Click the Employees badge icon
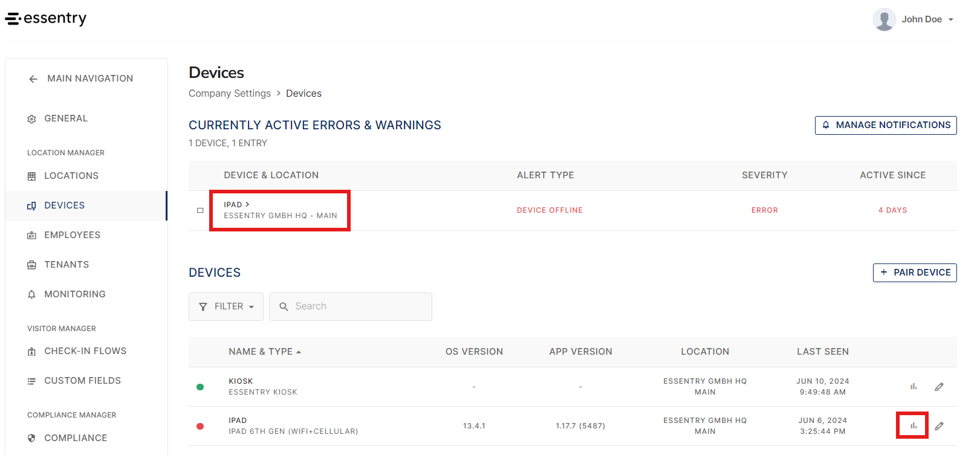Image resolution: width=980 pixels, height=455 pixels. pyautogui.click(x=31, y=236)
